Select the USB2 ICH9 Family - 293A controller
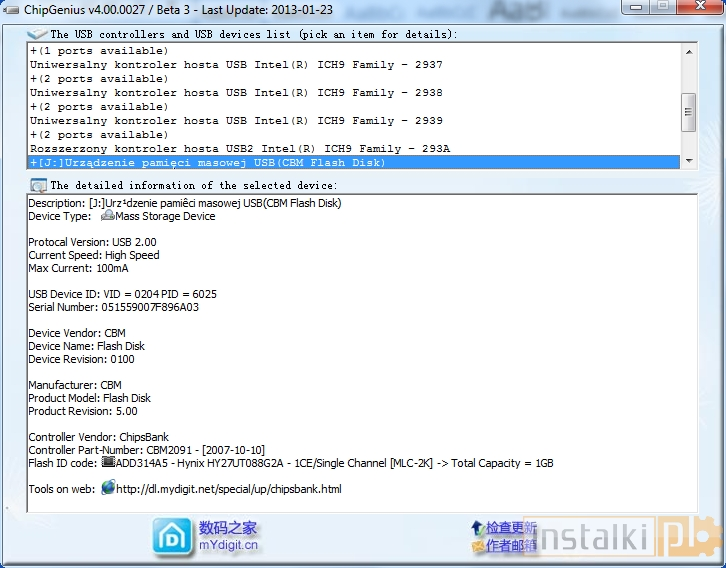The height and width of the screenshot is (568, 726). [x=240, y=149]
